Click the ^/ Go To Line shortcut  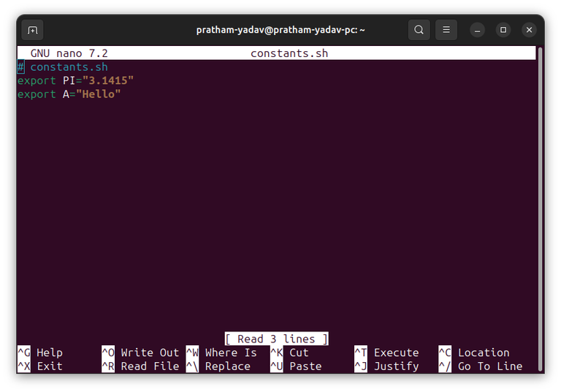(x=481, y=366)
